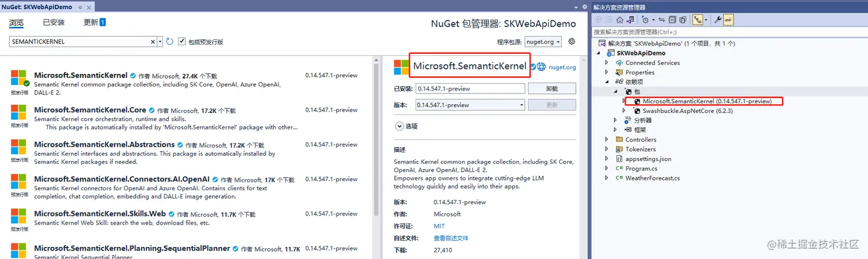The height and width of the screenshot is (259, 868).
Task: Clear the SEMANTICKERNEL search text with X
Action: [x=153, y=41]
